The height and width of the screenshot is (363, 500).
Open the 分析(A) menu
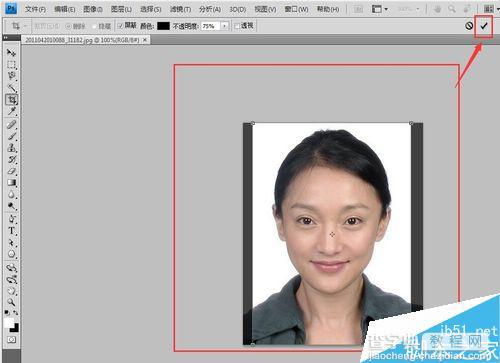click(210, 9)
